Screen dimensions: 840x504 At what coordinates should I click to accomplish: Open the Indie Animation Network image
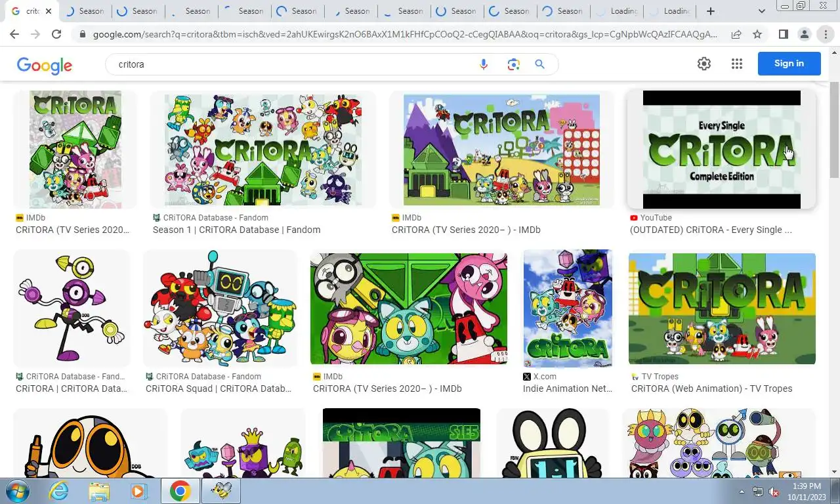(568, 308)
